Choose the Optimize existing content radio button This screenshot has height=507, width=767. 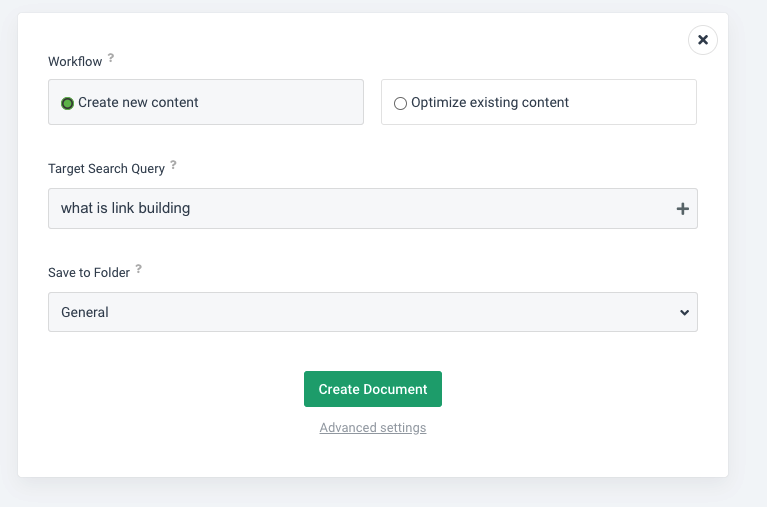tap(400, 103)
